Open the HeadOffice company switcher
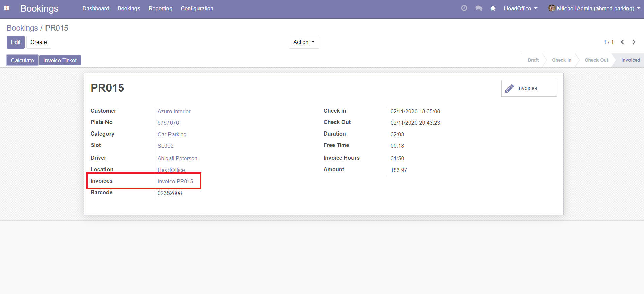Viewport: 644px width, 294px height. point(520,8)
